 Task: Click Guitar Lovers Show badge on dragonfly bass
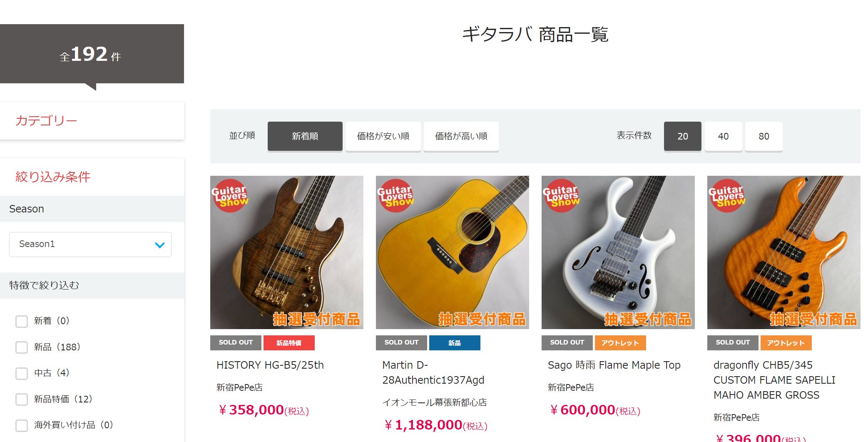[x=727, y=195]
